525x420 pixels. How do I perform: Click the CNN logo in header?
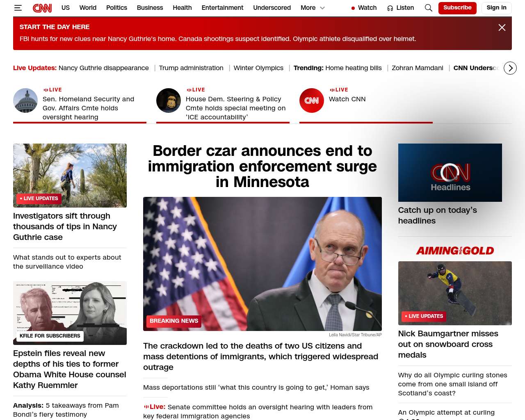pos(42,8)
